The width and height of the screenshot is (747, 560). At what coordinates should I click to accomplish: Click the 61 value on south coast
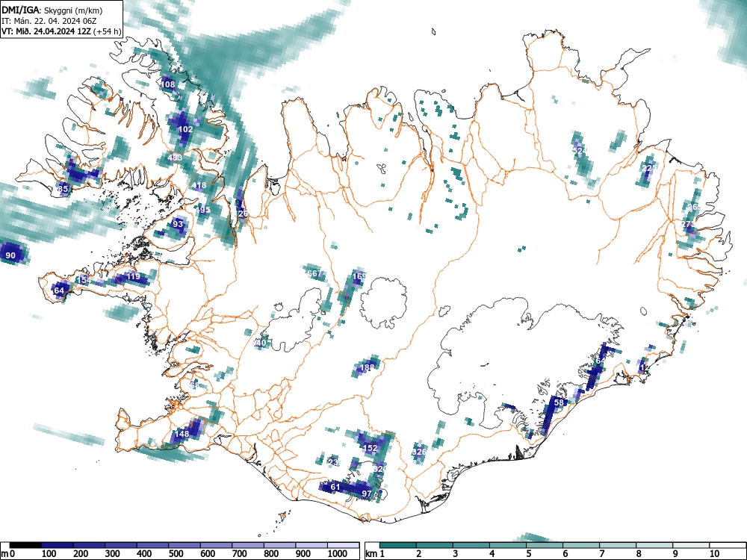click(x=335, y=487)
